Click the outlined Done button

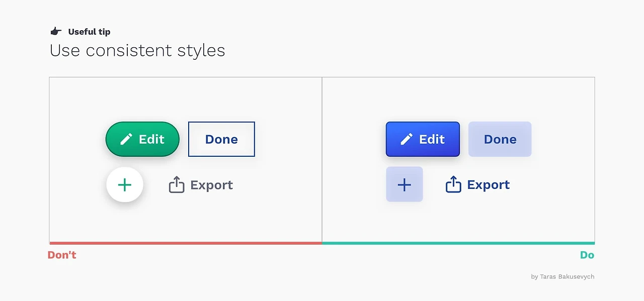[x=221, y=139]
